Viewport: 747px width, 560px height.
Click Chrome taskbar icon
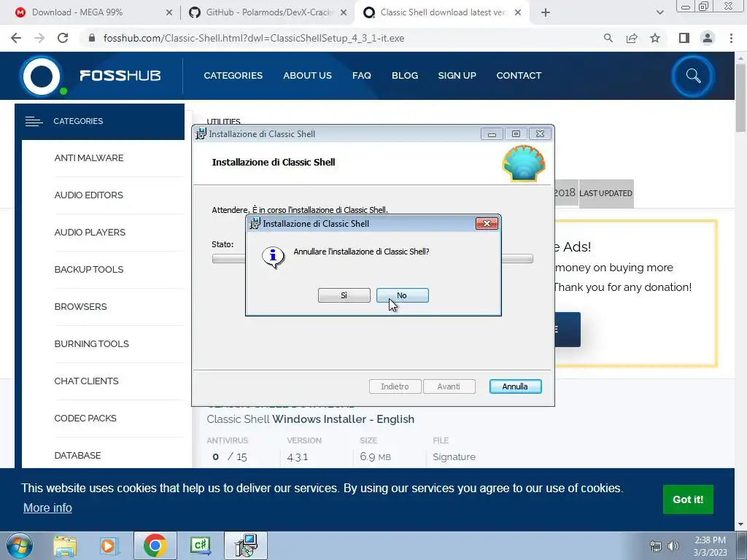155,545
